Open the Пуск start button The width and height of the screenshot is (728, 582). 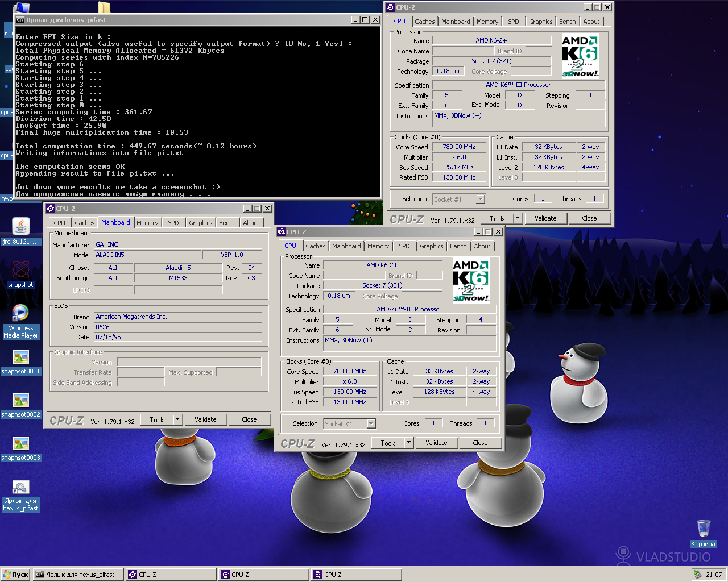click(16, 575)
